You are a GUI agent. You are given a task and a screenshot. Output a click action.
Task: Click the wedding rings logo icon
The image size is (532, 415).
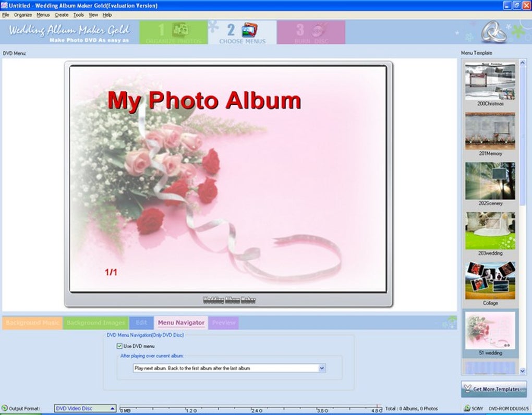[494, 32]
